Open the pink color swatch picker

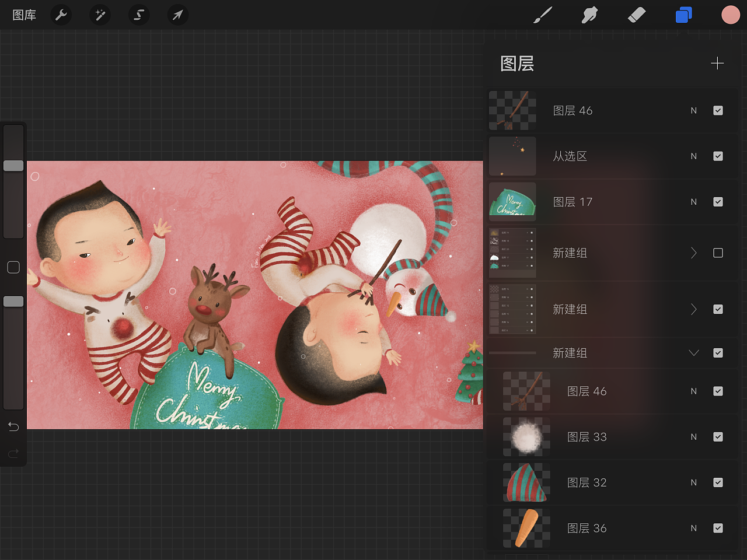(x=730, y=15)
